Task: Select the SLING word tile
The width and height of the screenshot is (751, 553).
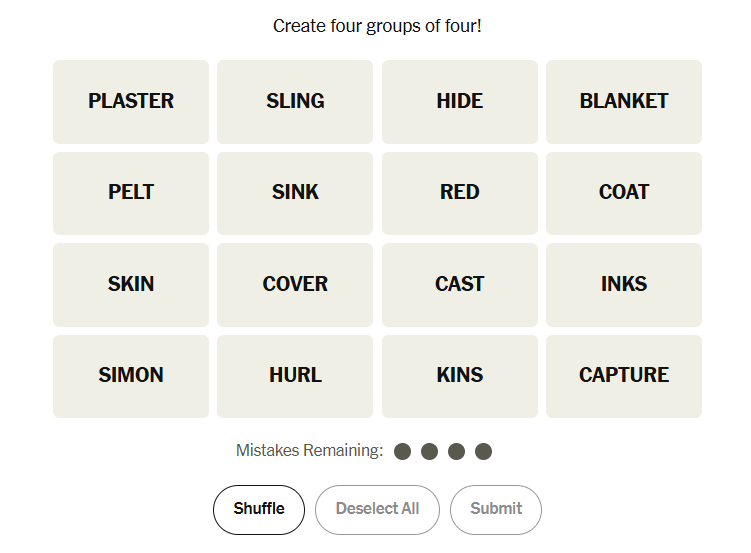Action: coord(295,101)
